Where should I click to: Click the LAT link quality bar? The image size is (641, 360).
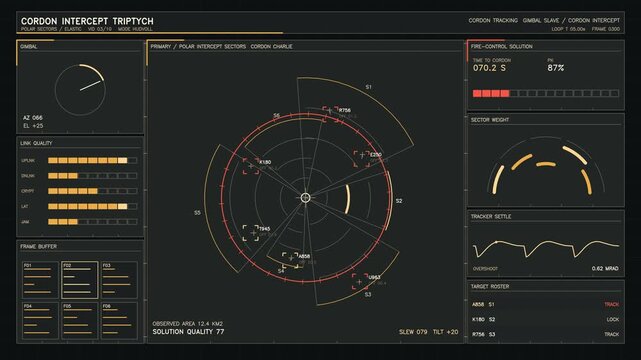point(92,206)
